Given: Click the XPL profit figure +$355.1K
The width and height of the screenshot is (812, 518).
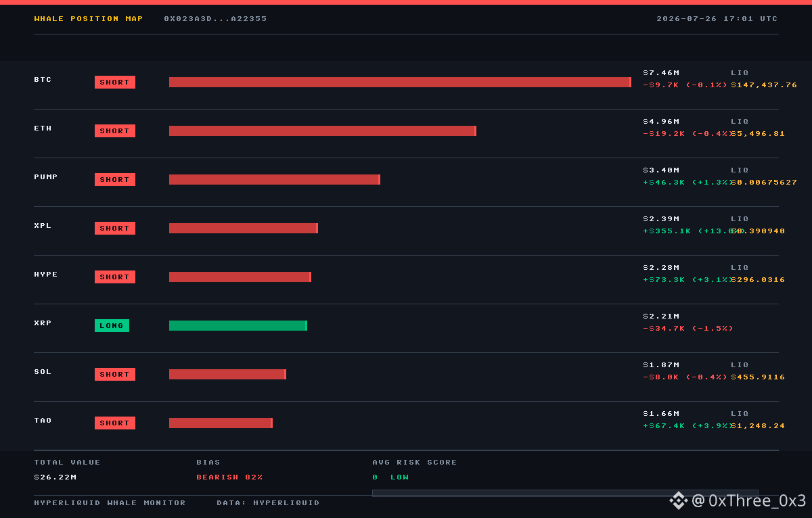Looking at the screenshot, I should tap(667, 231).
